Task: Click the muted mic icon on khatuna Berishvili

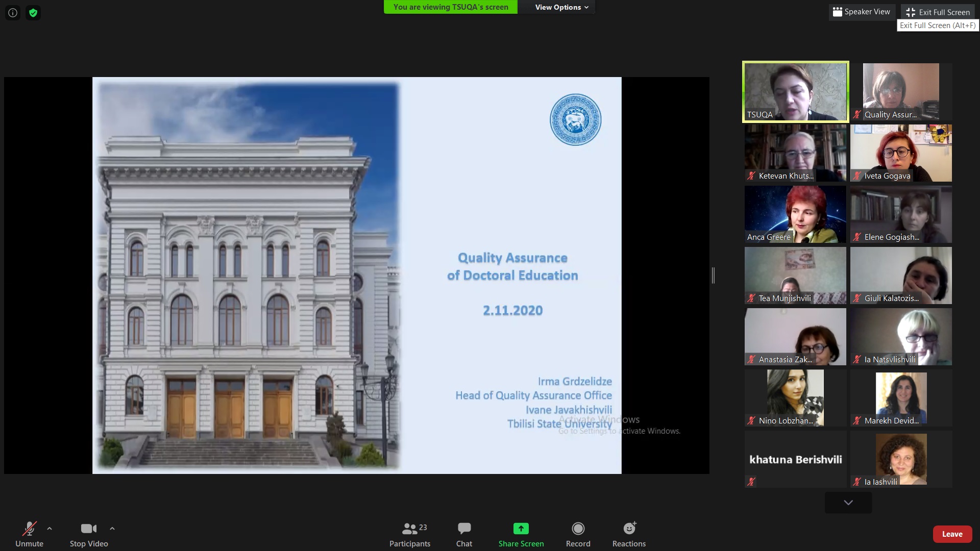Action: click(x=751, y=481)
